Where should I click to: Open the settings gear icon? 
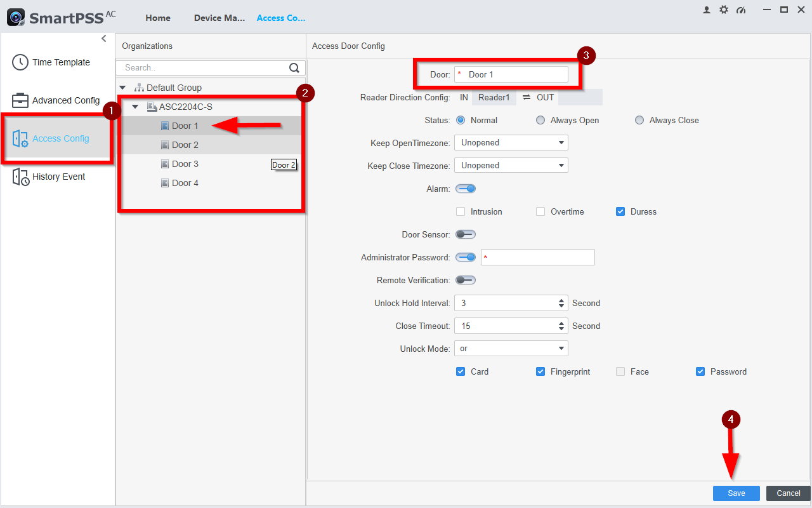(724, 10)
